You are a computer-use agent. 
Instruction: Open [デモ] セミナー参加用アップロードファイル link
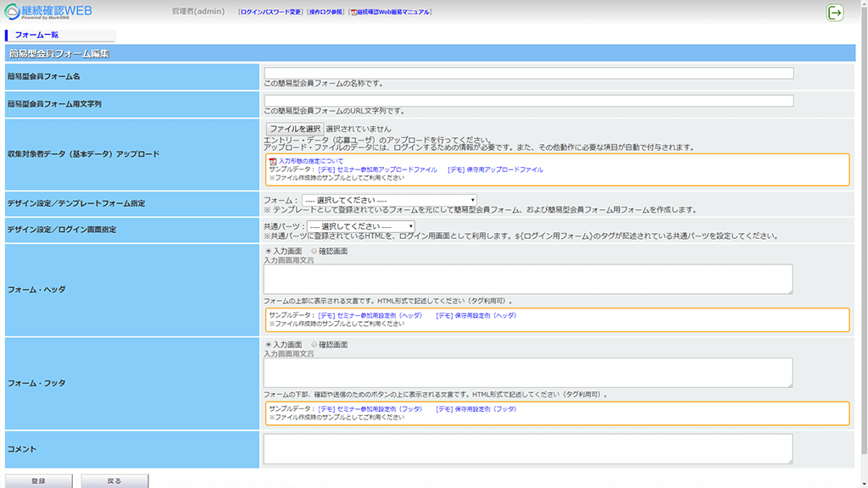(x=377, y=169)
